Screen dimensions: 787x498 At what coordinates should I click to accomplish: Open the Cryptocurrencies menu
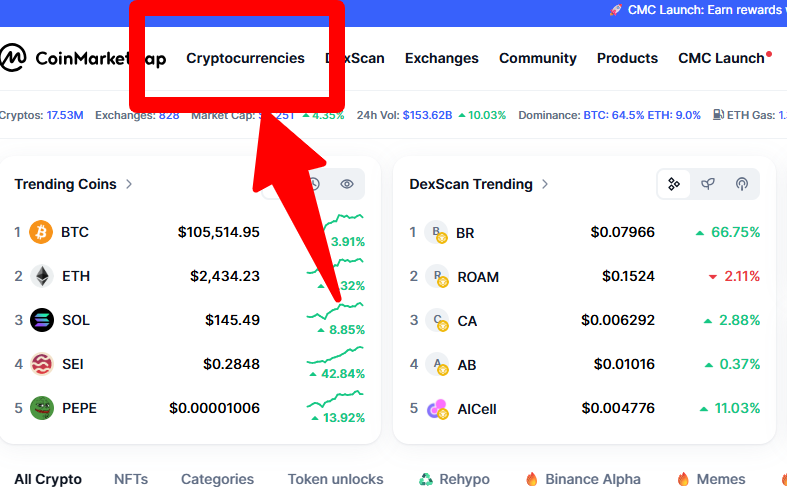(245, 58)
